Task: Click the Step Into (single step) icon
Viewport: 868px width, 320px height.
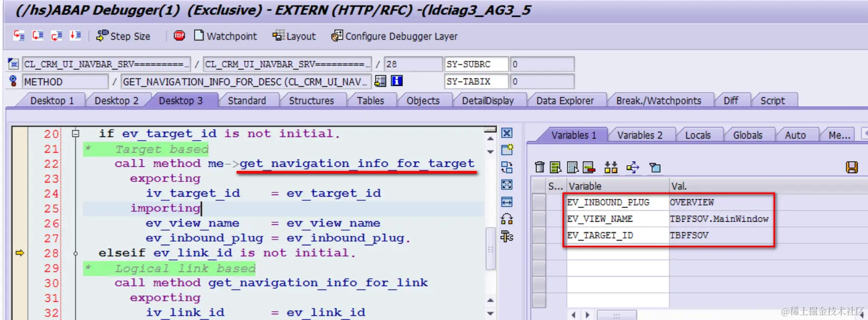Action: click(19, 36)
